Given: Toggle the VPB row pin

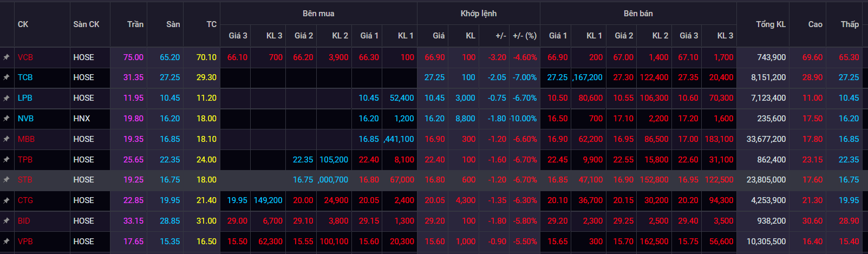Looking at the screenshot, I should (6, 242).
